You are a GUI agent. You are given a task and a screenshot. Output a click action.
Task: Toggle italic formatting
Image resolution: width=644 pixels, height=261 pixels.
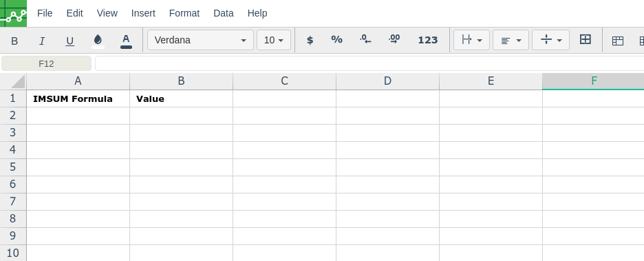tap(41, 41)
